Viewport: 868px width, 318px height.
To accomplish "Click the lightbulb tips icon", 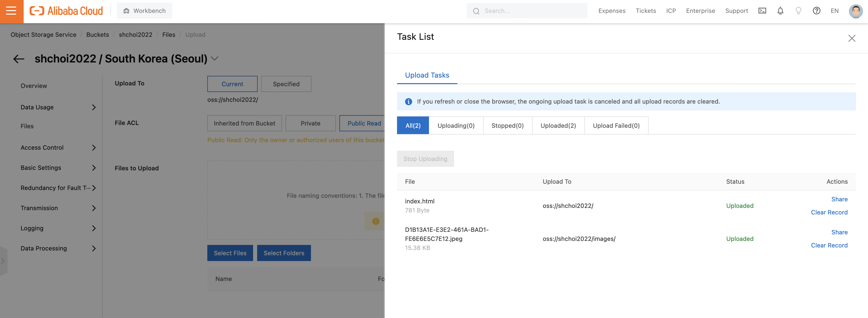I will pyautogui.click(x=798, y=11).
